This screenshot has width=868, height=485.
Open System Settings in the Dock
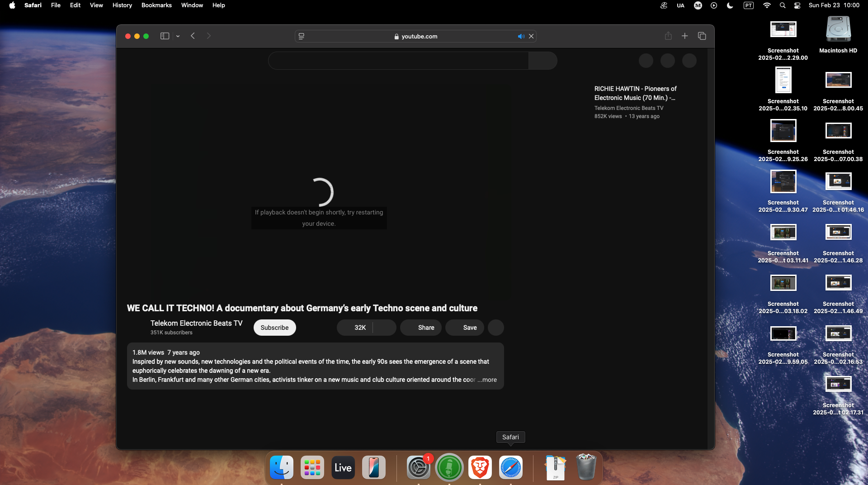click(x=419, y=467)
